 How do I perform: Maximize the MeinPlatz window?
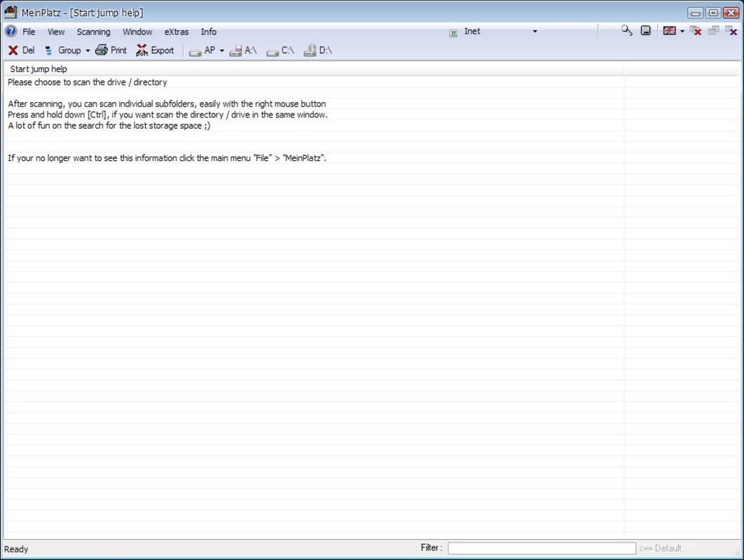pyautogui.click(x=712, y=13)
